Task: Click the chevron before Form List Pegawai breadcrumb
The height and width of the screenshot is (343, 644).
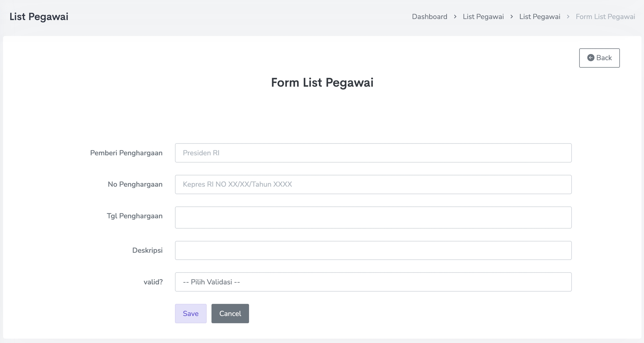Action: pyautogui.click(x=568, y=17)
